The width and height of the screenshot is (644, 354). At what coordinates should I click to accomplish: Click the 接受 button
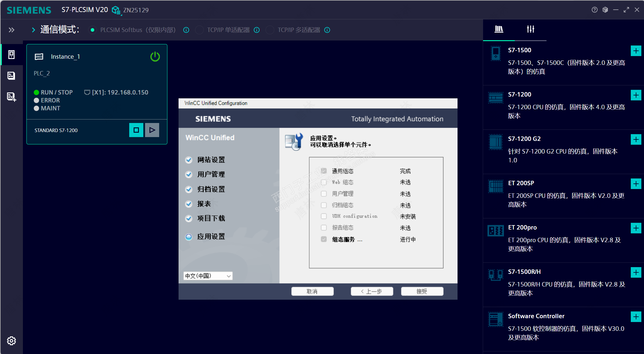tap(422, 291)
